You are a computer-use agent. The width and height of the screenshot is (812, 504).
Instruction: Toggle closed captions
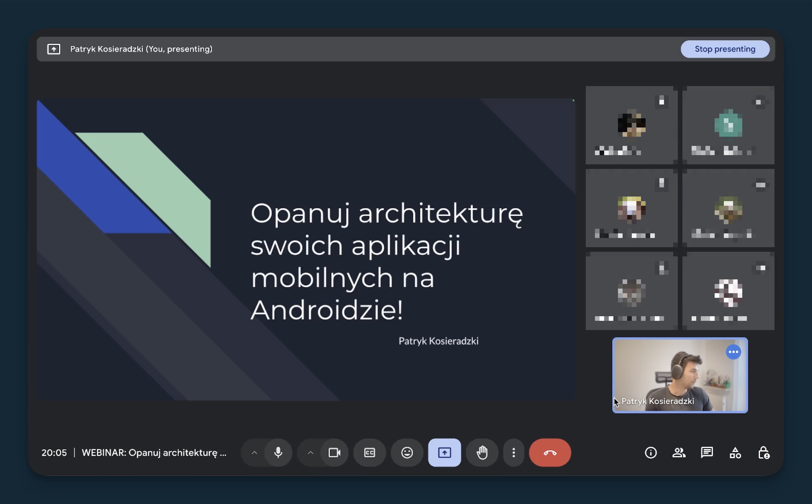pyautogui.click(x=369, y=452)
